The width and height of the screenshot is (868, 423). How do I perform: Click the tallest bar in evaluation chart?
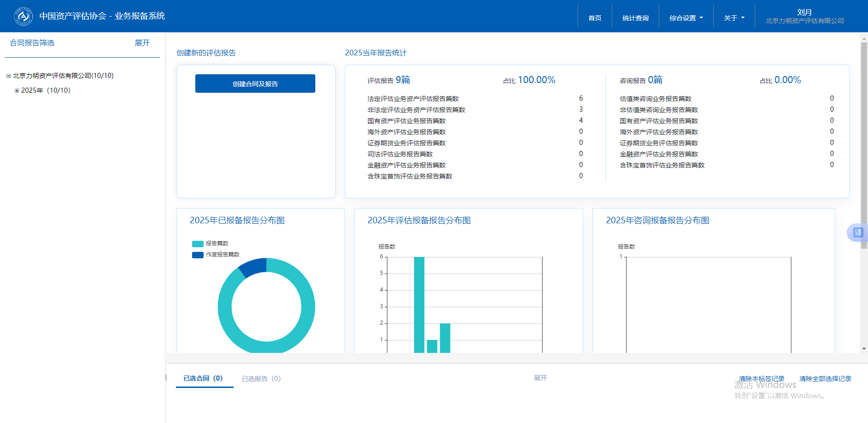pos(419,304)
